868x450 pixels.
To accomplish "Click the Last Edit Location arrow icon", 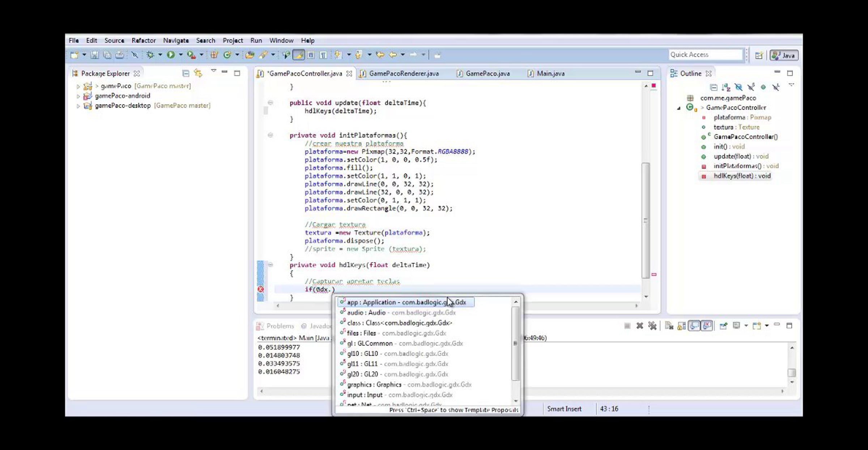I will point(380,55).
